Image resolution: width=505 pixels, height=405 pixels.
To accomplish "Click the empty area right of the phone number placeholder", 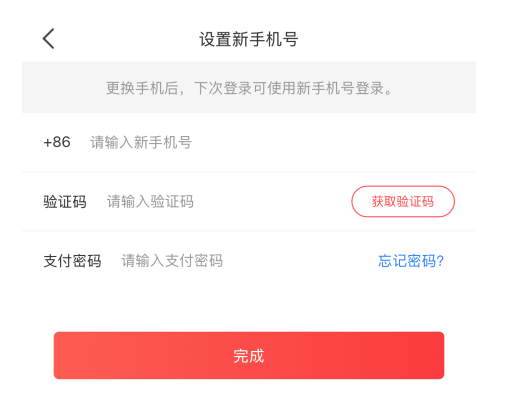I will (x=333, y=142).
